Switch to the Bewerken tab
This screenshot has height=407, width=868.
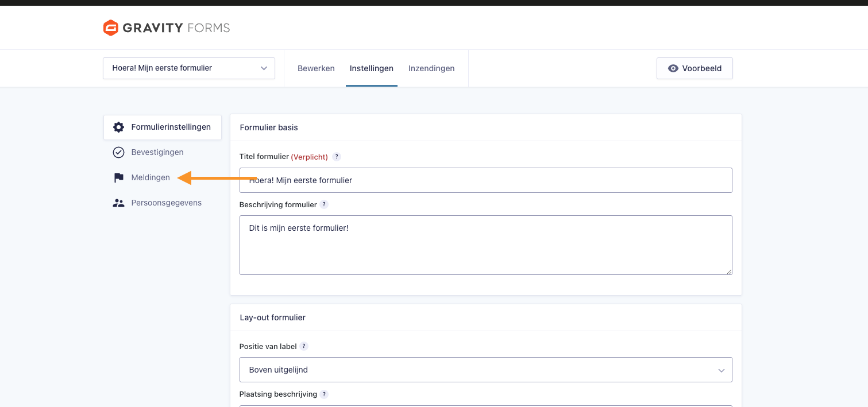click(316, 68)
